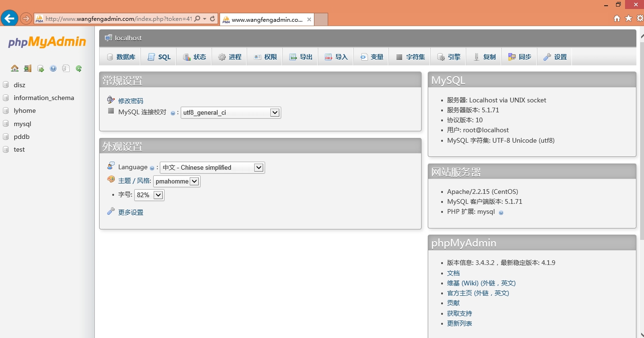The width and height of the screenshot is (644, 338).
Task: Open phpMyAdmin documentation blue question icon
Action: 53,68
